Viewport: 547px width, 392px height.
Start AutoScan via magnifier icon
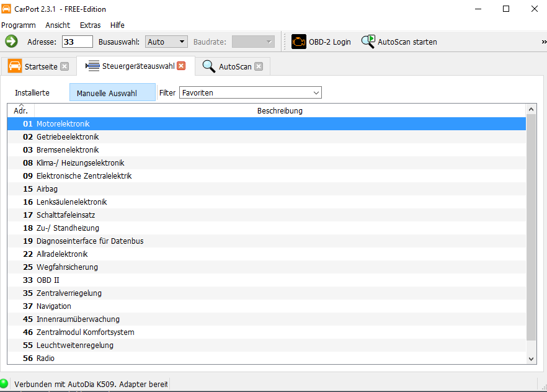tap(368, 42)
